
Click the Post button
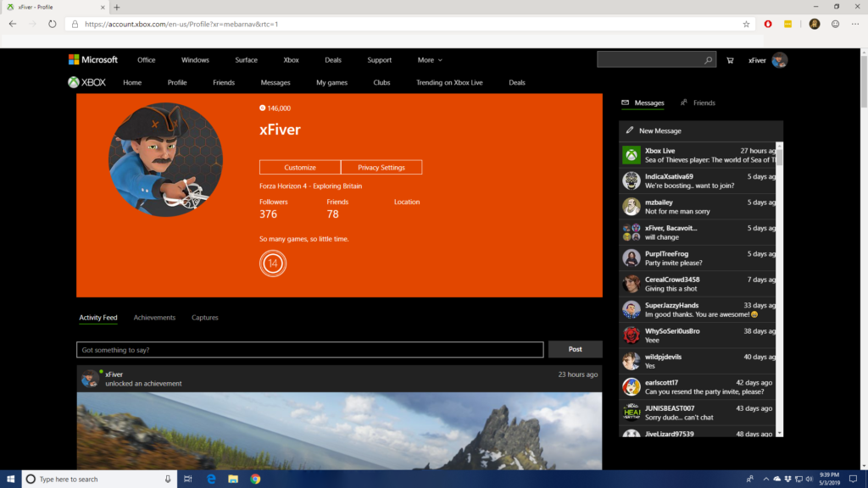pyautogui.click(x=575, y=349)
